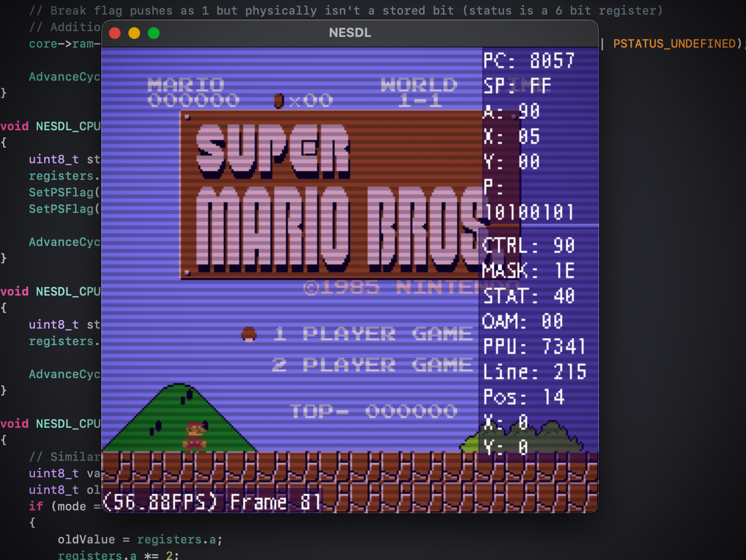The height and width of the screenshot is (560, 746).
Task: Click the 'A: 90' register readout
Action: pos(511,111)
